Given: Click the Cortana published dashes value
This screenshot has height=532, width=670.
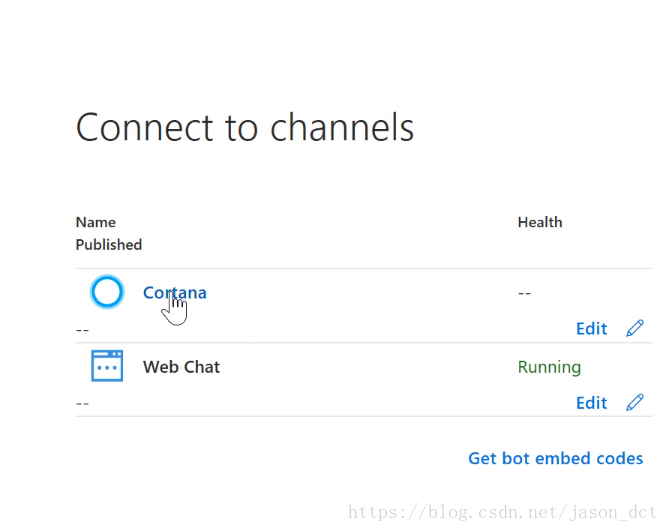Looking at the screenshot, I should (82, 329).
